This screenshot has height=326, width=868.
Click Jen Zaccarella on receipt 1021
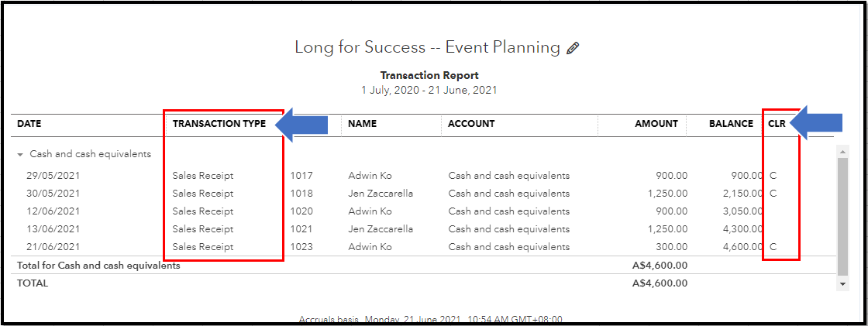click(x=381, y=229)
